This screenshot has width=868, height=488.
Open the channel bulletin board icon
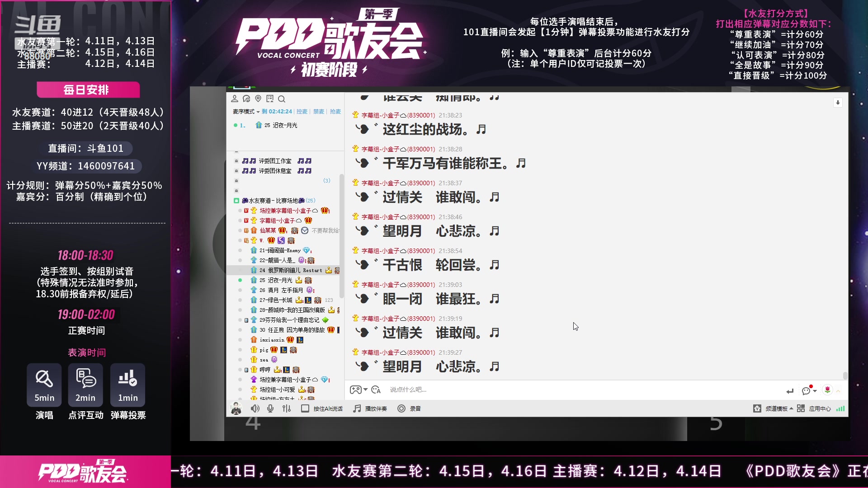coord(270,99)
